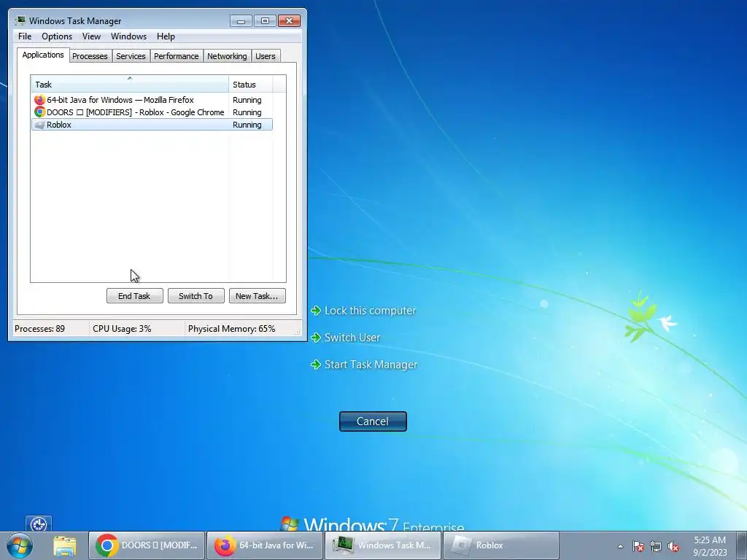747x560 pixels.
Task: Minimize the Task Manager window
Action: pyautogui.click(x=241, y=21)
